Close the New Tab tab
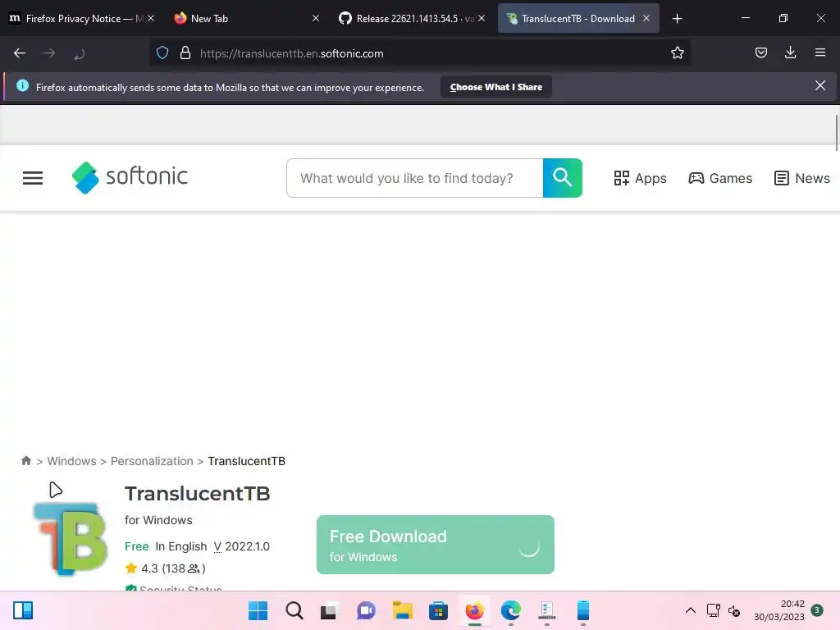840x630 pixels. click(316, 19)
